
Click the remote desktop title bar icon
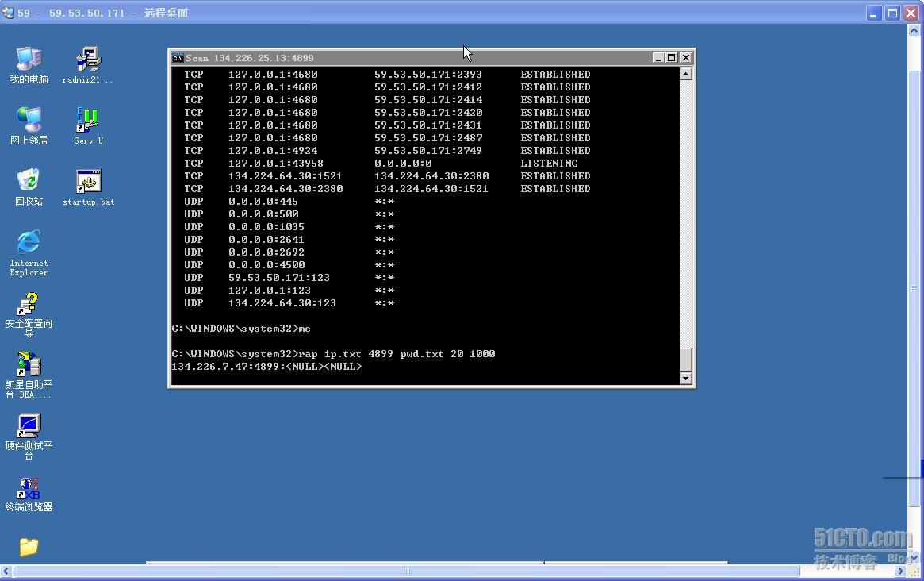click(x=8, y=13)
